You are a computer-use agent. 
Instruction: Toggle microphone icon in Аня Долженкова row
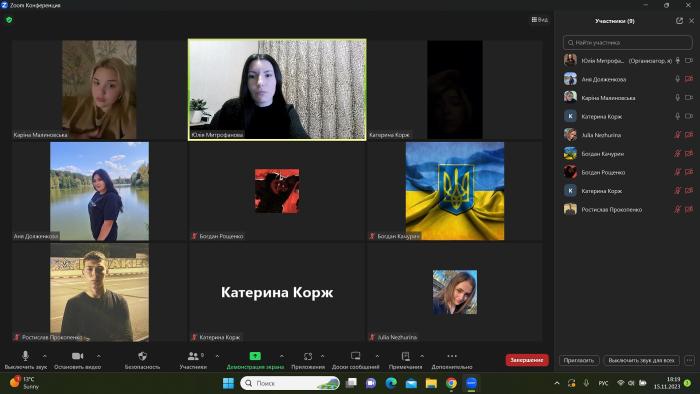point(678,79)
